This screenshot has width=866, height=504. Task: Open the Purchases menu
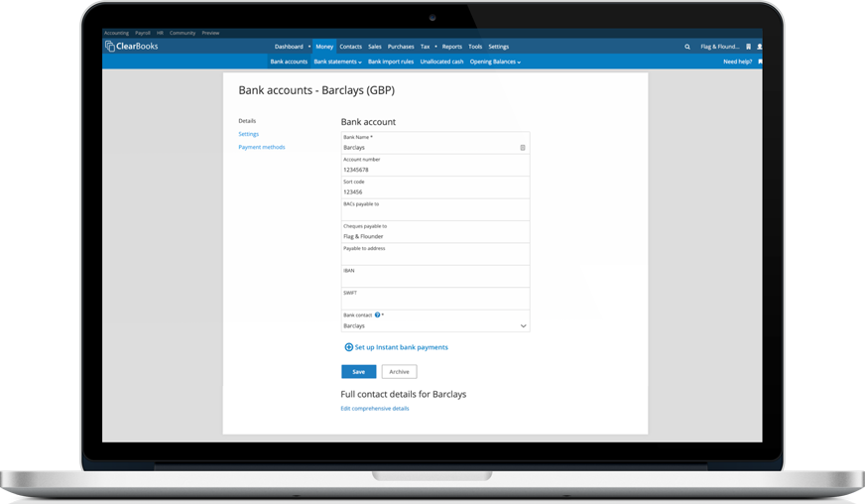tap(401, 47)
